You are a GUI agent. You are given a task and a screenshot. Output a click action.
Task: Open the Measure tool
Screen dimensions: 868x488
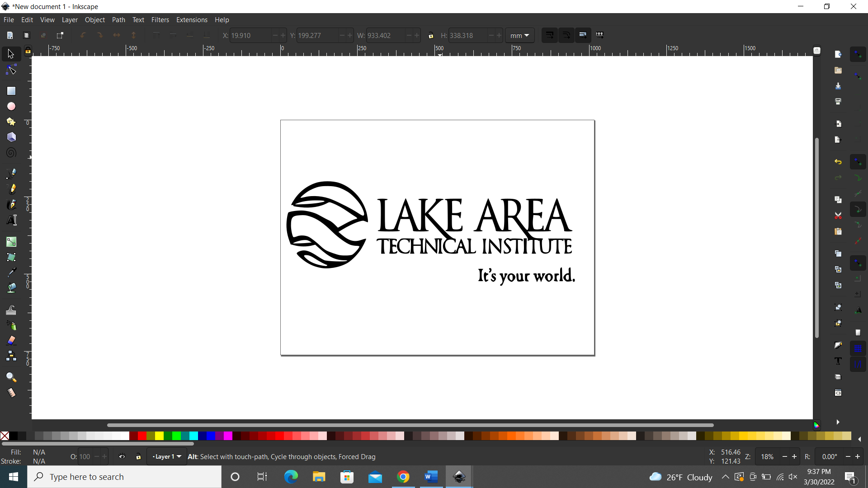10,393
